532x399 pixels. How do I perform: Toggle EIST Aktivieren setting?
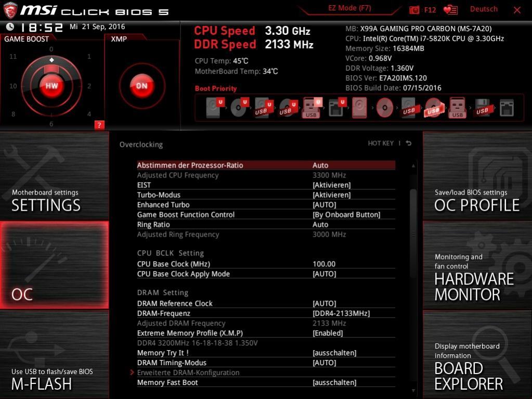coord(331,185)
